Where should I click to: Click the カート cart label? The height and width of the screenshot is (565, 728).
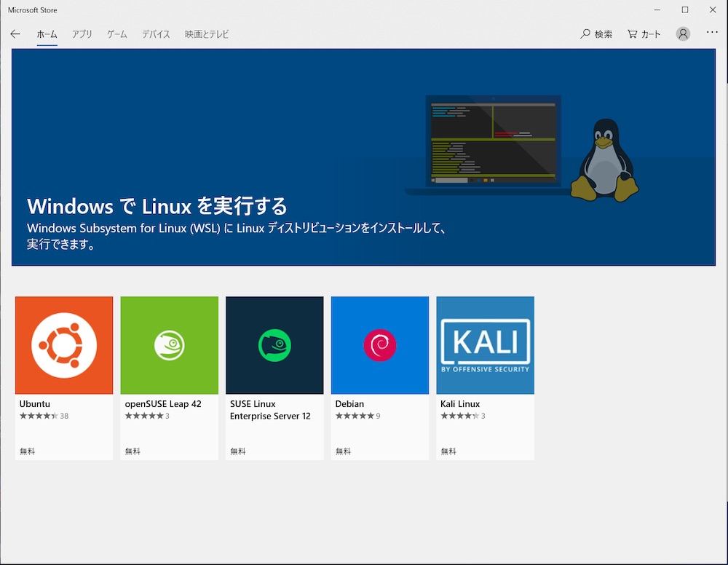click(651, 34)
